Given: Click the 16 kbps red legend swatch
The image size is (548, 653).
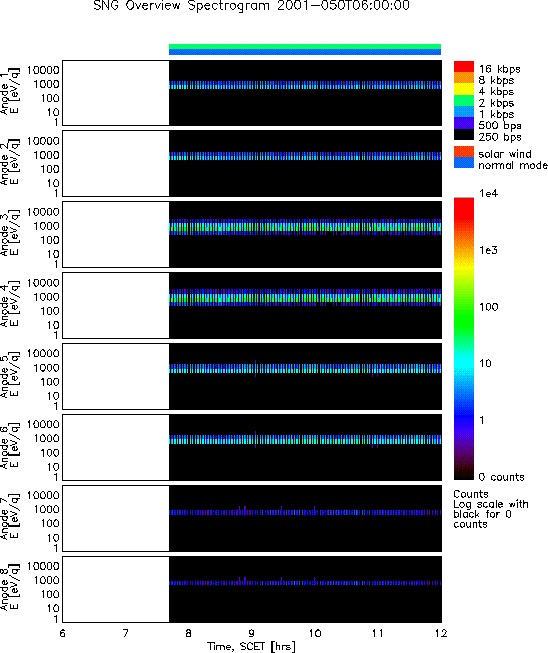Looking at the screenshot, I should click(x=464, y=67).
